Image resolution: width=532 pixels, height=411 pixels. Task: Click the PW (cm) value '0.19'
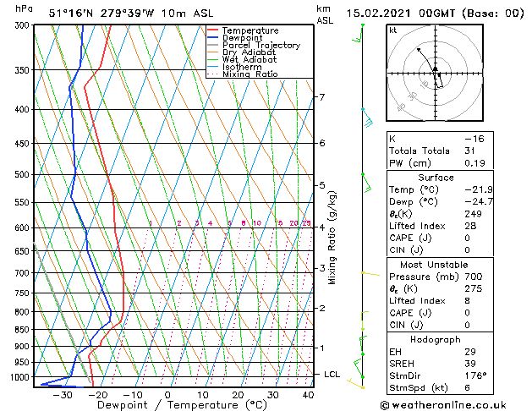click(x=474, y=163)
